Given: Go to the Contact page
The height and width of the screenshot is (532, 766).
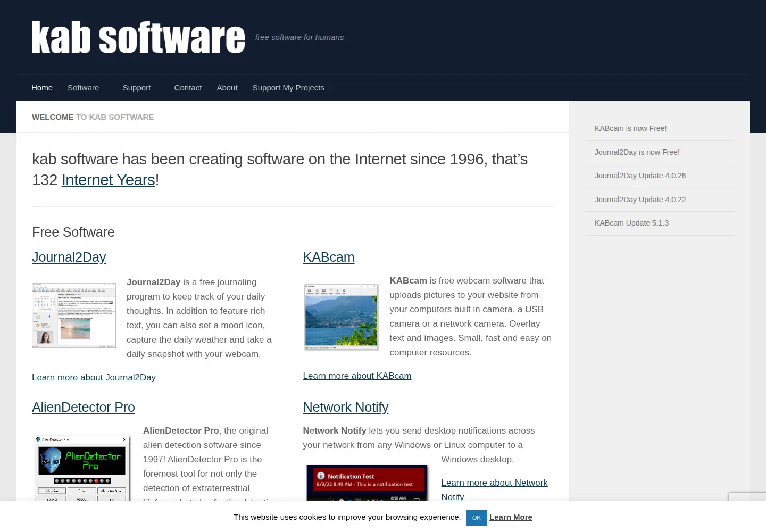Looking at the screenshot, I should [188, 88].
